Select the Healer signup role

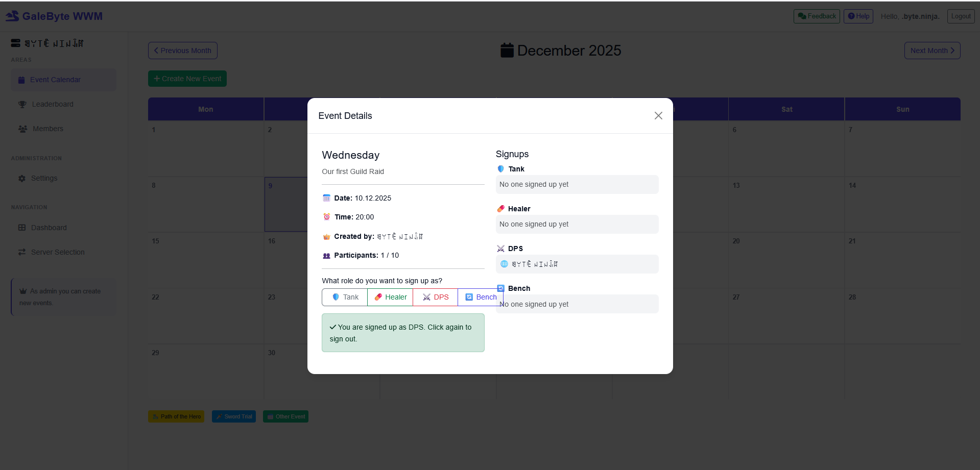390,297
